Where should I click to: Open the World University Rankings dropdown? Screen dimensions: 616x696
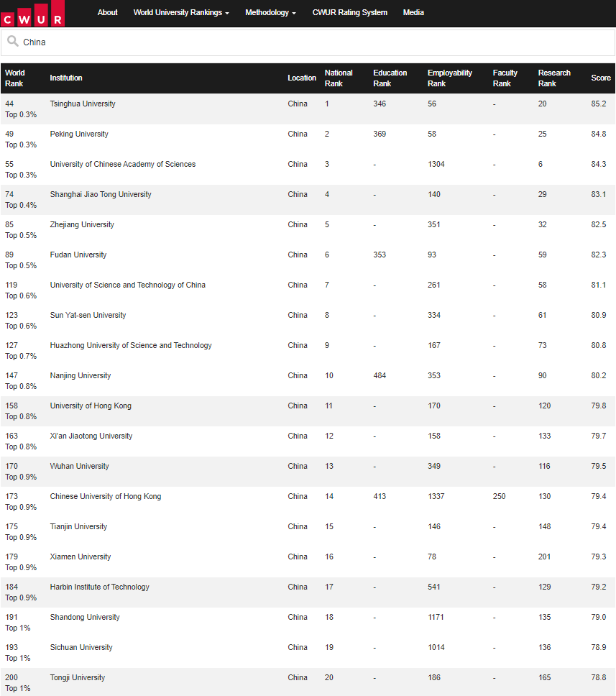click(181, 12)
